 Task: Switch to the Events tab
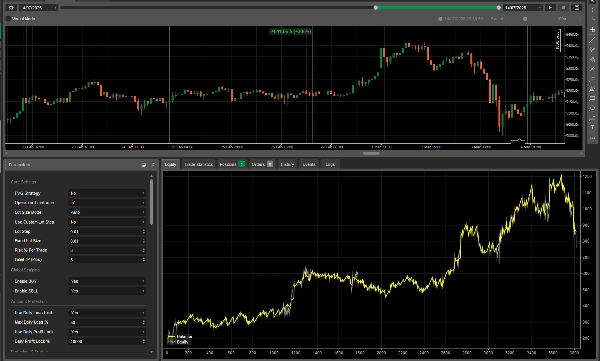tap(309, 164)
